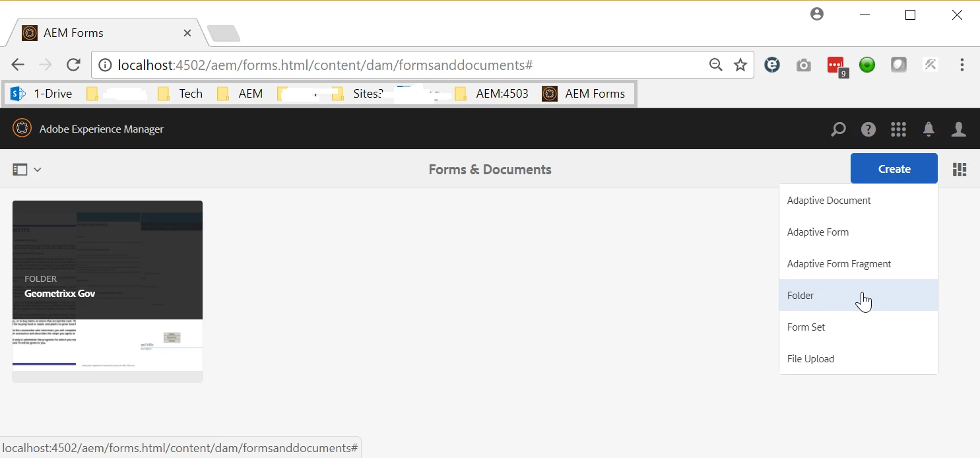Click the Forms & Documents title
This screenshot has width=980, height=458.
(x=490, y=170)
